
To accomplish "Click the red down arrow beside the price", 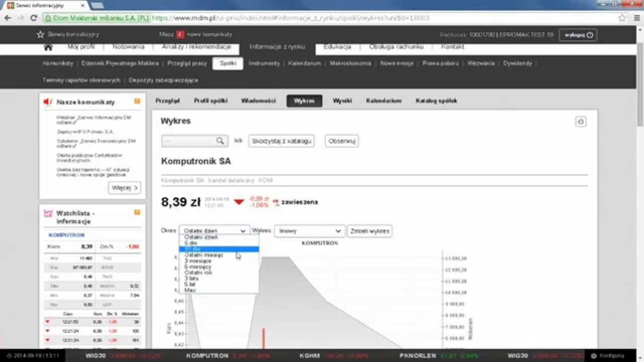I will (239, 202).
